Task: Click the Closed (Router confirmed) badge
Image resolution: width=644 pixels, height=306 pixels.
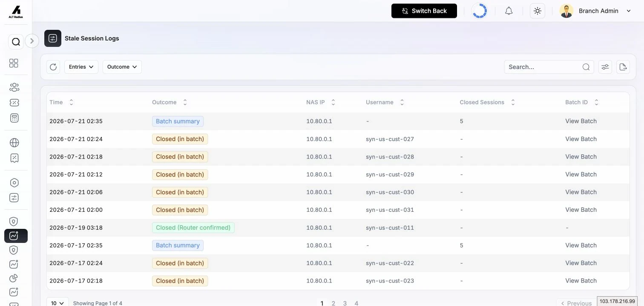Action: 193,228
